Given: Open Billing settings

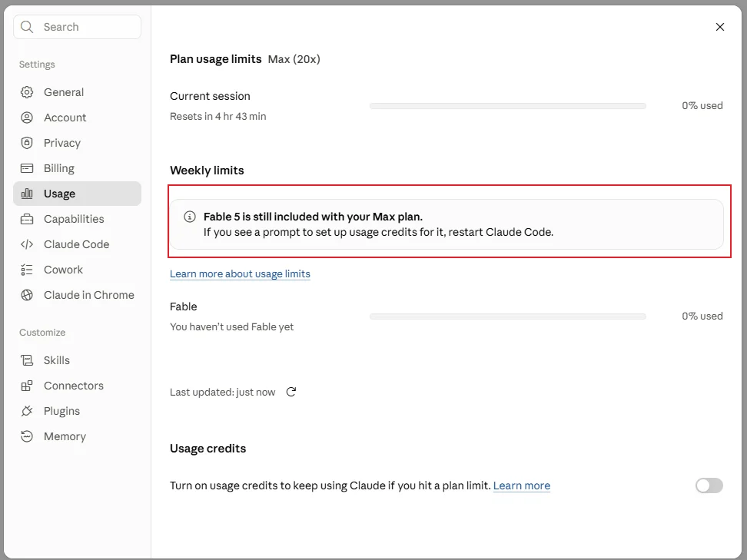Looking at the screenshot, I should tap(77, 168).
